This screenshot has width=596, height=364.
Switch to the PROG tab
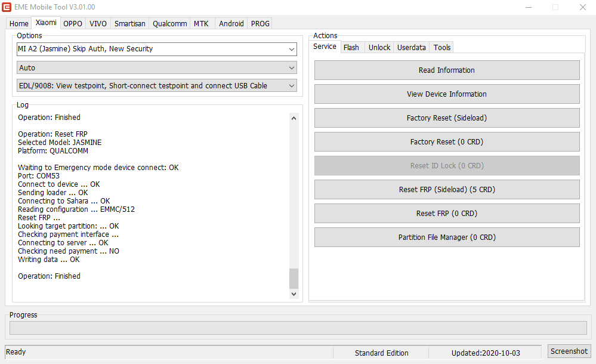click(260, 24)
